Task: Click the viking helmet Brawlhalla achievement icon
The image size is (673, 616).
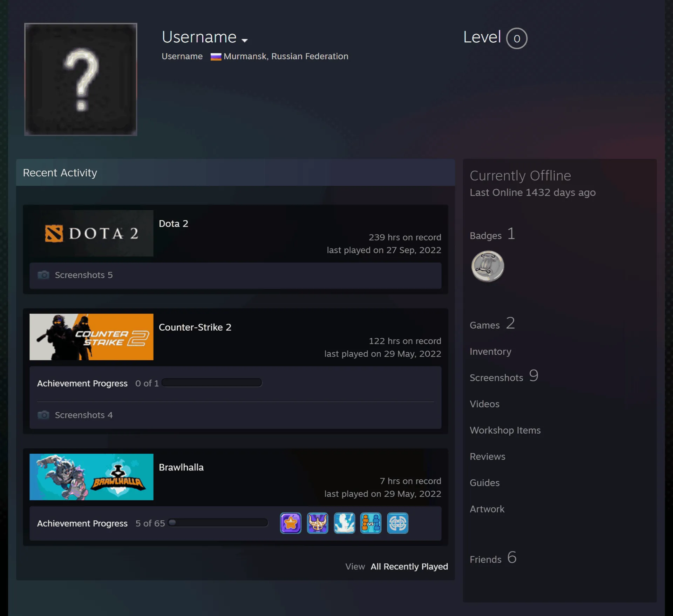Action: point(318,523)
